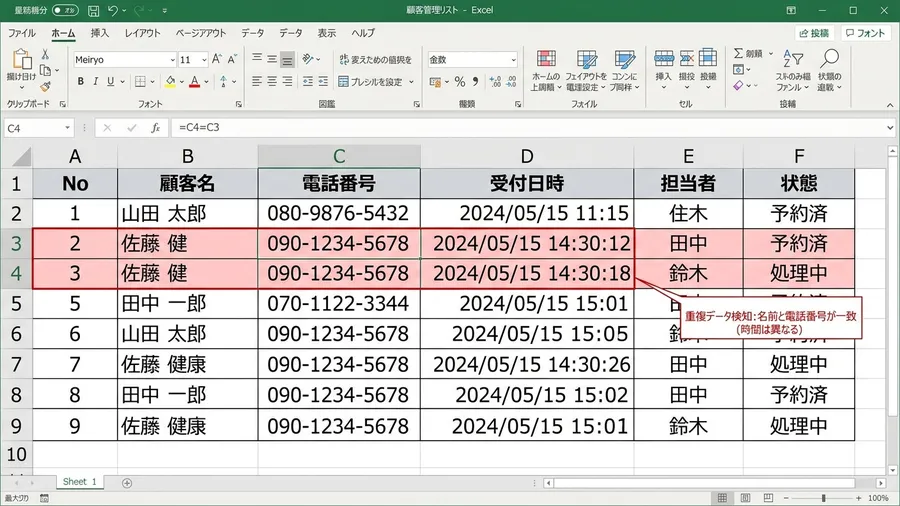Paste from clipboard using the large paste icon

[x=22, y=59]
